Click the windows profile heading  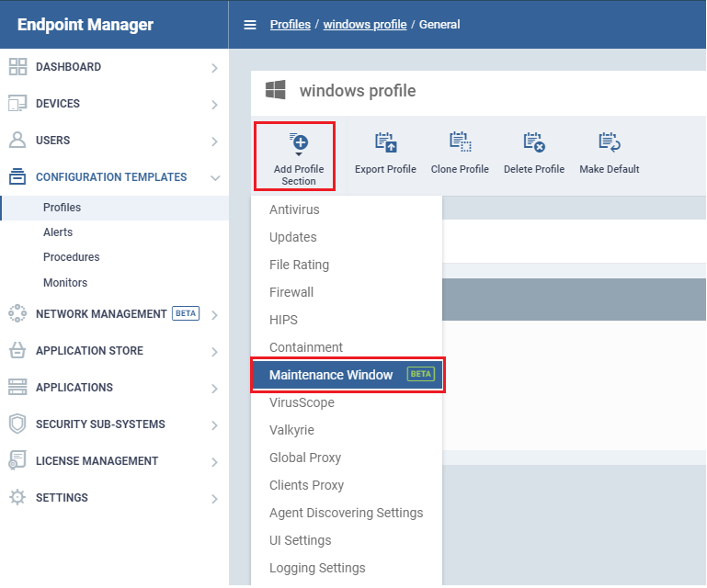[x=358, y=91]
